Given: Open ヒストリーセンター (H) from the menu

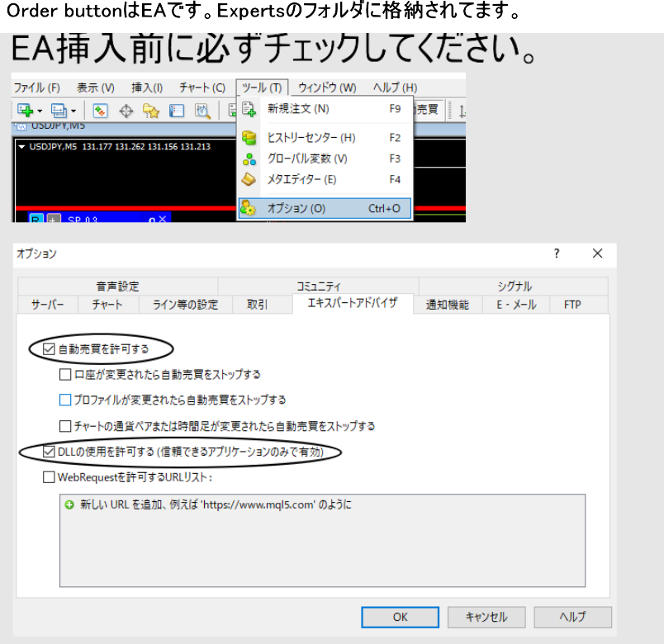Looking at the screenshot, I should pos(311,138).
